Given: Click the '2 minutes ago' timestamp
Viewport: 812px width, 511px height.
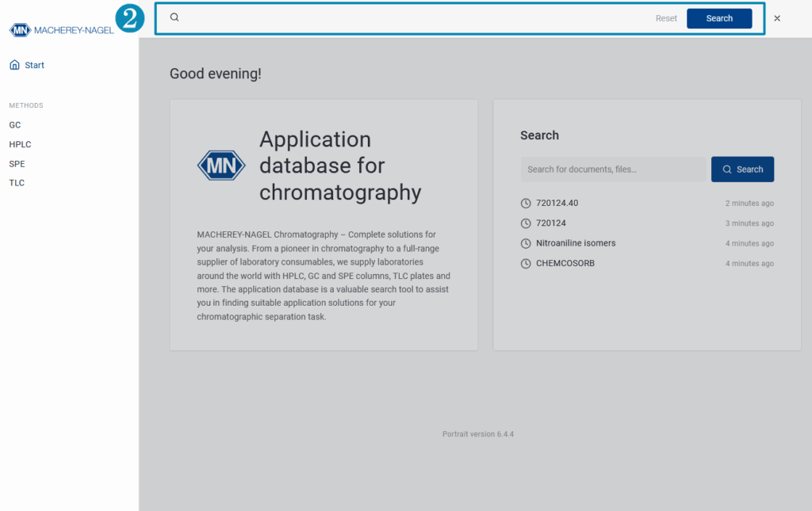Looking at the screenshot, I should [x=749, y=204].
